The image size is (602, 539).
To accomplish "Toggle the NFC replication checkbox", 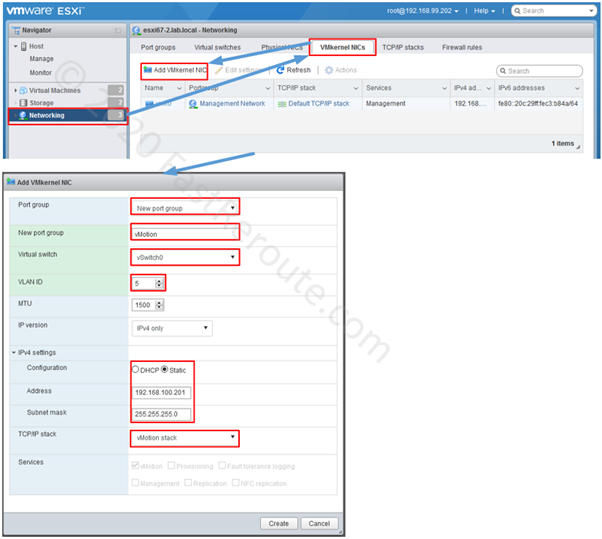I will pos(235,483).
